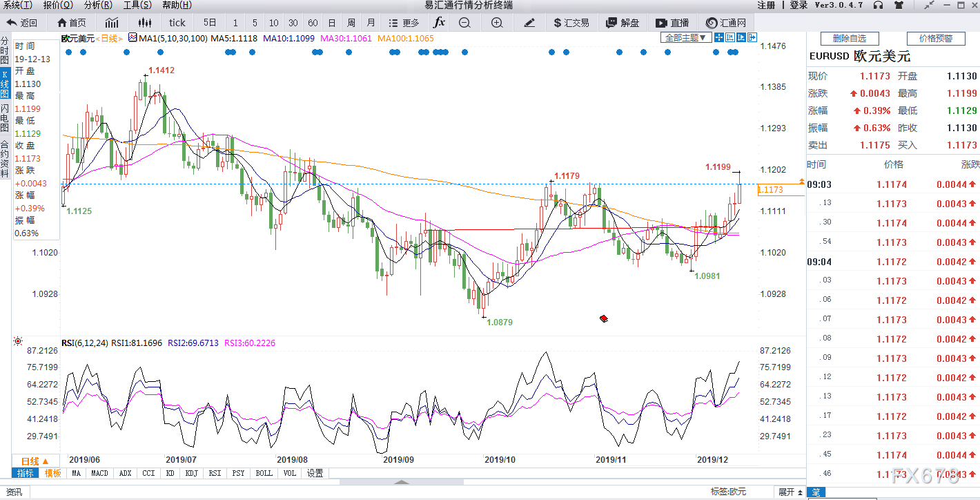Open the 报价(Q) menu
Viewport: 980px width, 500px height.
click(x=58, y=5)
